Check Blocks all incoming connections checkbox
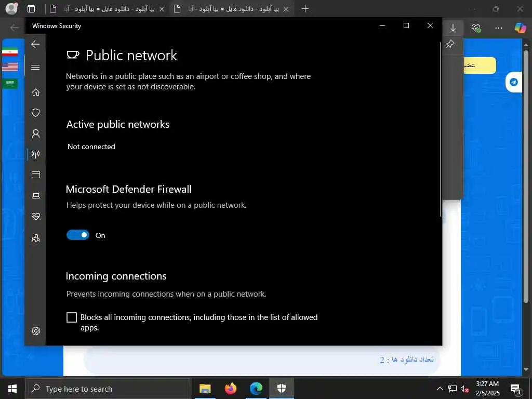This screenshot has width=532, height=399. [72, 317]
